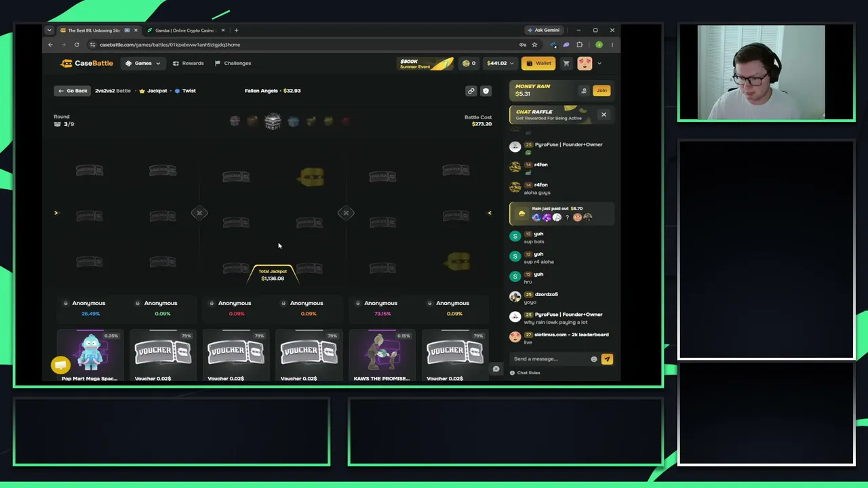Open the browser tab search dropdown
This screenshot has width=868, height=488.
(x=49, y=30)
